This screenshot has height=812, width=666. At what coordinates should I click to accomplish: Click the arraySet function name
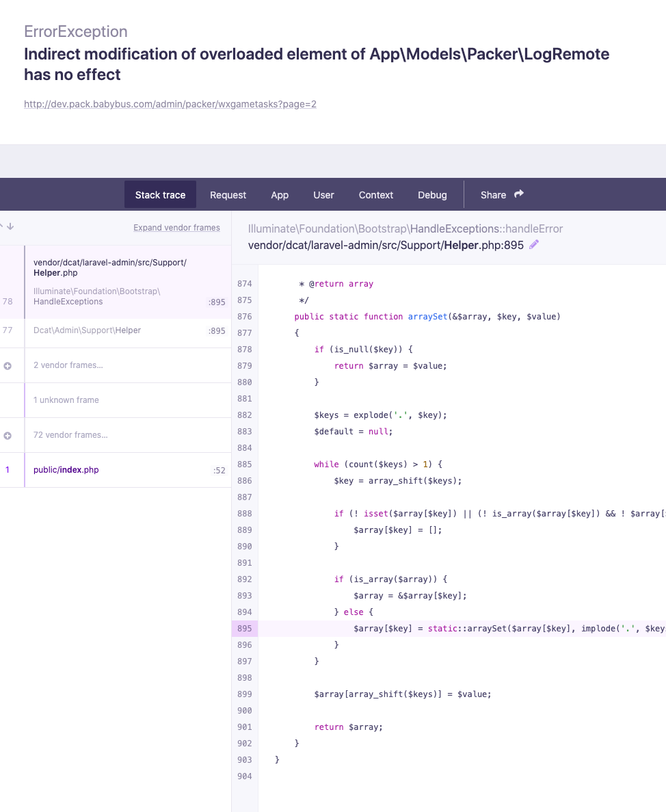point(427,317)
